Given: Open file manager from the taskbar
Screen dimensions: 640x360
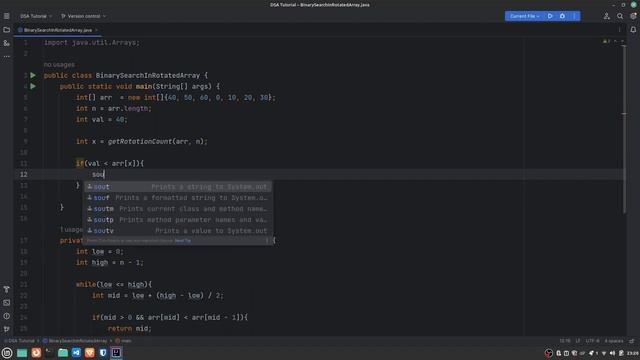Looking at the screenshot, I should click(x=63, y=353).
